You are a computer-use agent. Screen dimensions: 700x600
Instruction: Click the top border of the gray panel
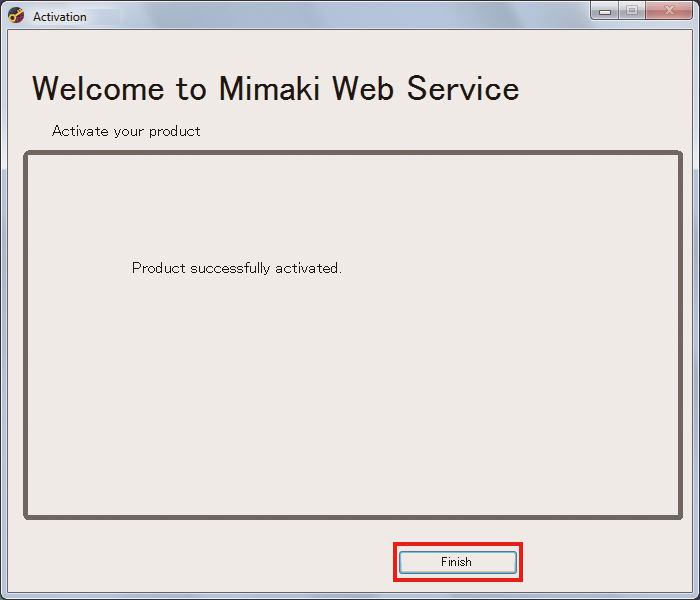pos(353,154)
